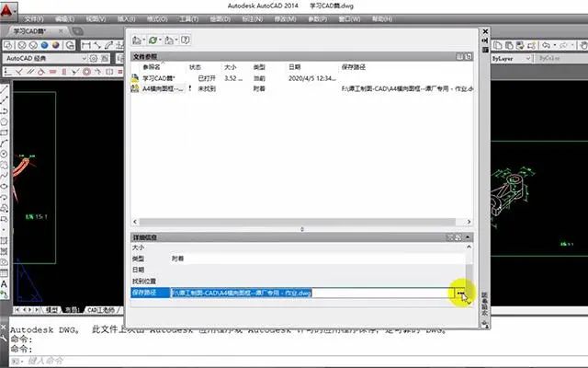Select the table tool icon
The width and height of the screenshot is (588, 368).
(x=4, y=273)
